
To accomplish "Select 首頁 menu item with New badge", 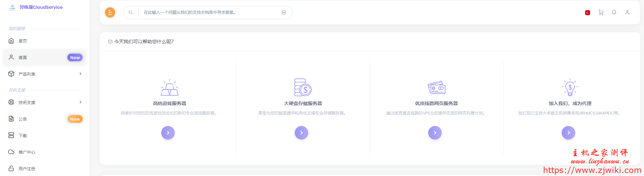I will point(23,57).
